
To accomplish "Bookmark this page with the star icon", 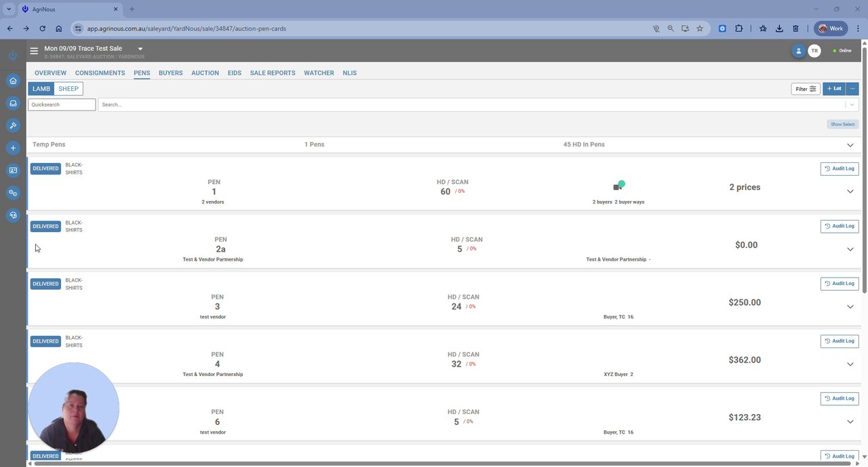I will tap(700, 29).
